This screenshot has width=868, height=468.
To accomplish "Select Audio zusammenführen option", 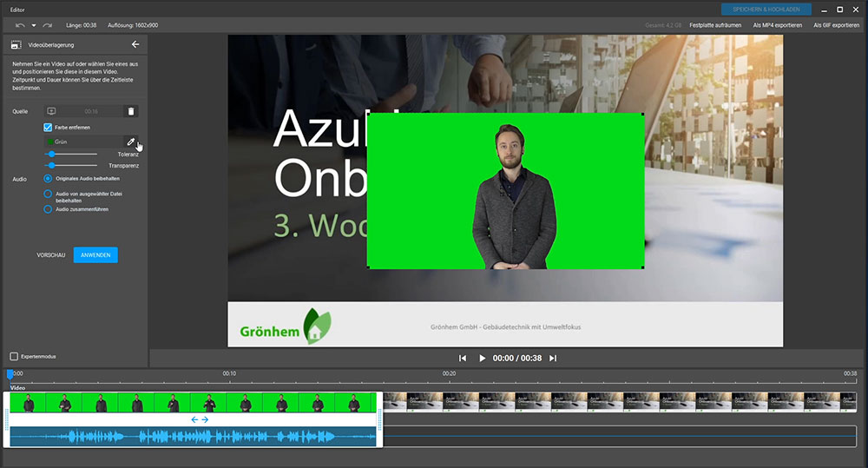I will [x=48, y=209].
